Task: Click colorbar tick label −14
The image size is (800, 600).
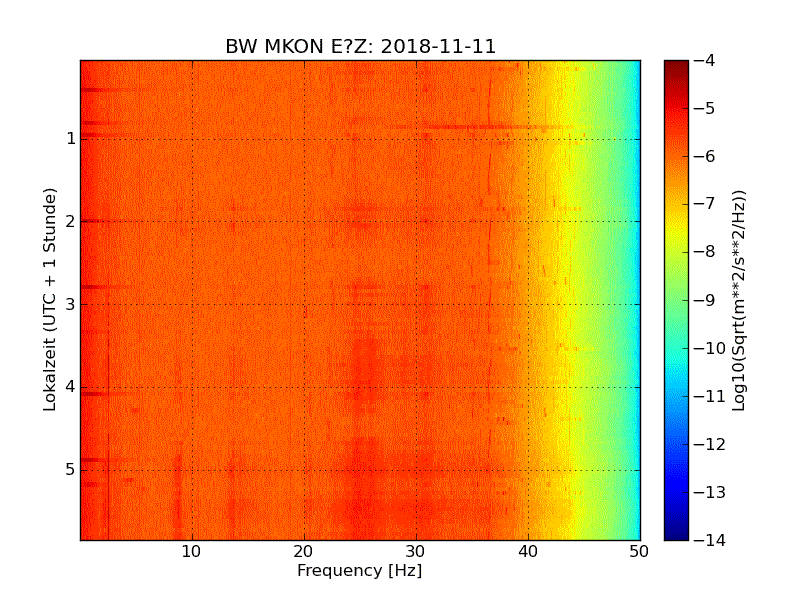Action: pyautogui.click(x=710, y=540)
